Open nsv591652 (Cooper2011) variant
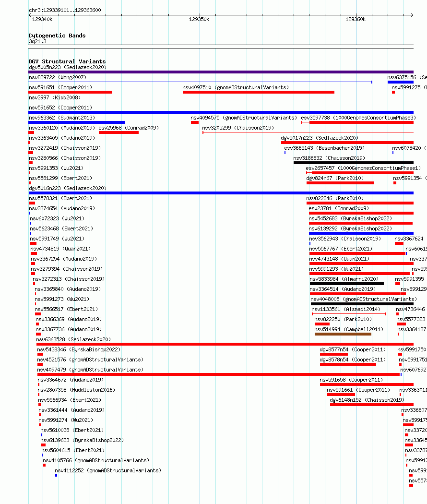427x504 pixels. 60,108
